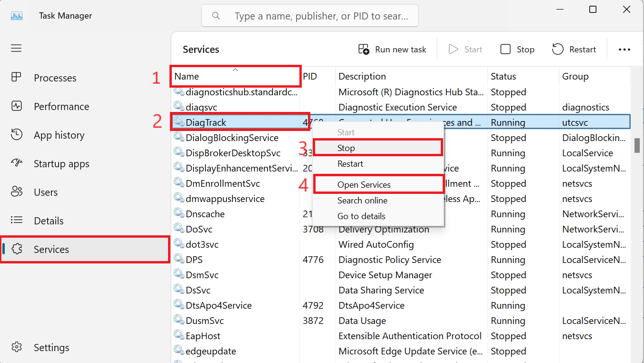Select Go to details in context menu

[378, 216]
